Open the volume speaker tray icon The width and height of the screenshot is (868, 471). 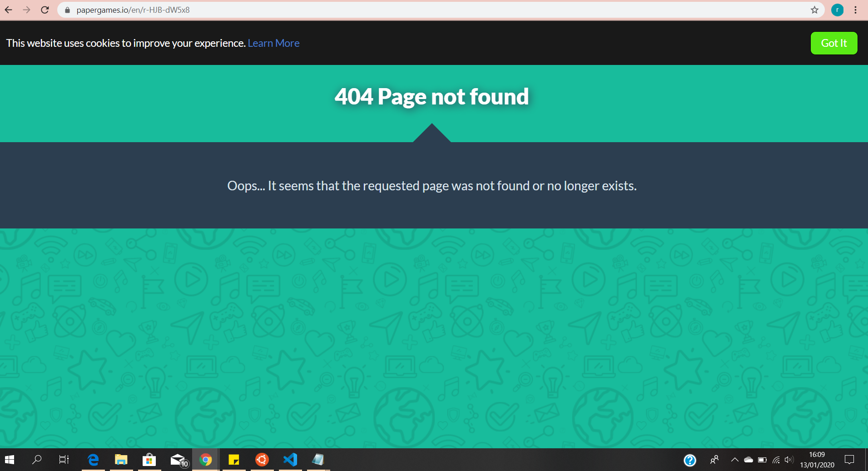789,460
